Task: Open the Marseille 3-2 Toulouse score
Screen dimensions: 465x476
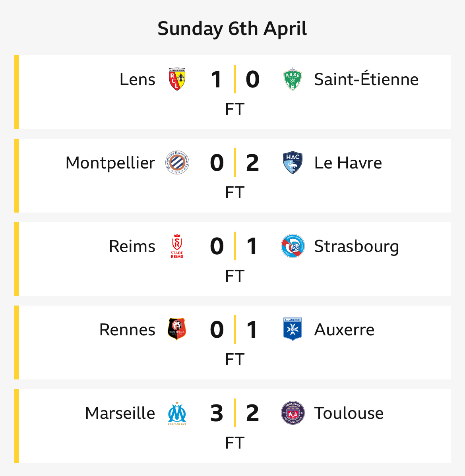Action: pos(234,413)
